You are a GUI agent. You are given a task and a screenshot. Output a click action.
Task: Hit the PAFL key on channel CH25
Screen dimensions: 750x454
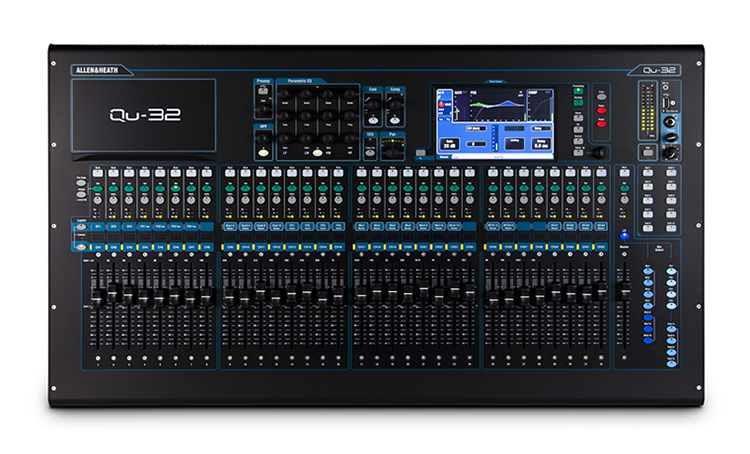493,200
